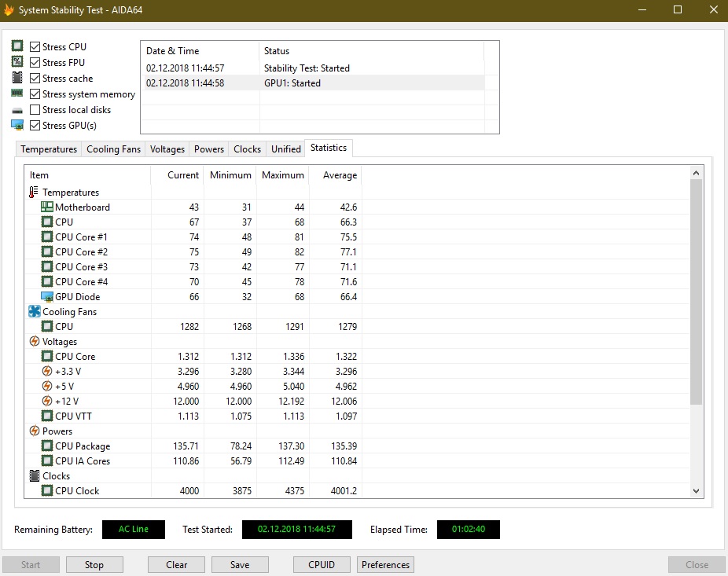Viewport: 728px width, 576px height.
Task: Click the Test Started timestamp display
Action: click(x=296, y=529)
